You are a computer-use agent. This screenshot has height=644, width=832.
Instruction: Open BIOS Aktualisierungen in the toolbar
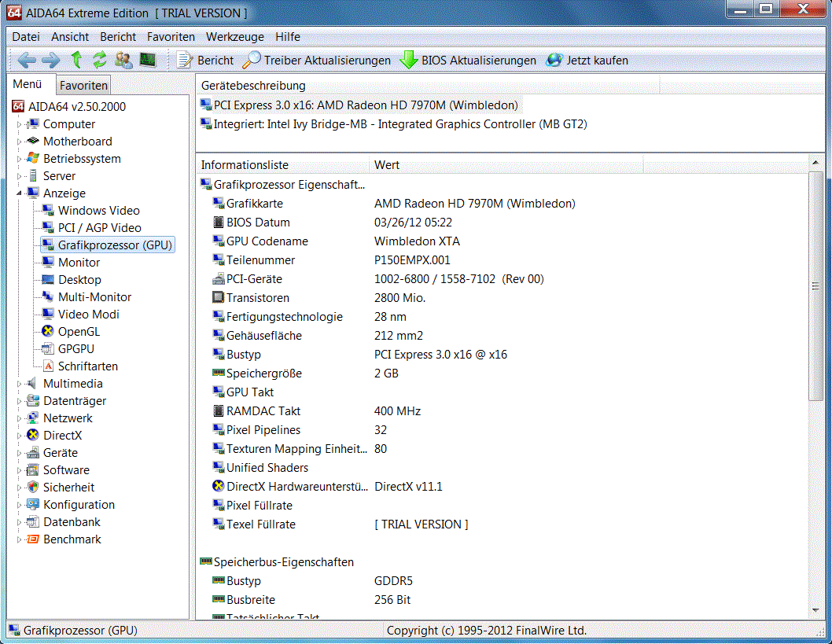point(468,61)
